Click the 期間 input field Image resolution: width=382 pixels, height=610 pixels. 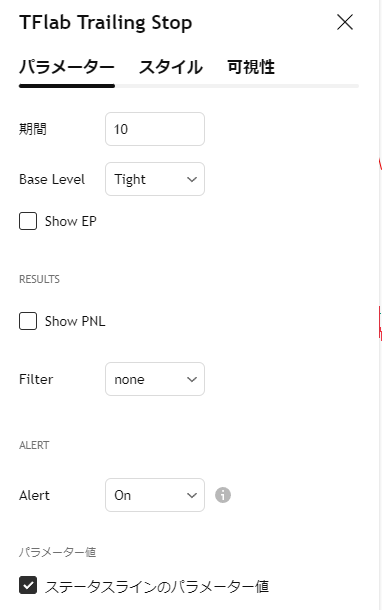tap(155, 129)
